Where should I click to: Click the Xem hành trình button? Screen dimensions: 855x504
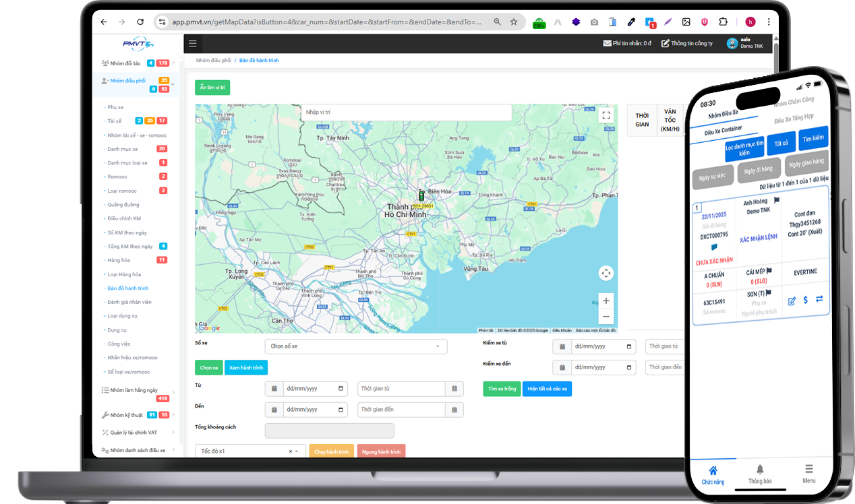pyautogui.click(x=246, y=368)
